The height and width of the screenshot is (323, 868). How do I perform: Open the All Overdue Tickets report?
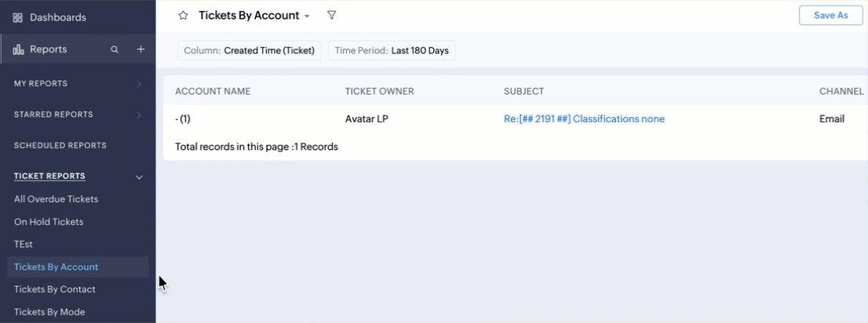coord(56,199)
